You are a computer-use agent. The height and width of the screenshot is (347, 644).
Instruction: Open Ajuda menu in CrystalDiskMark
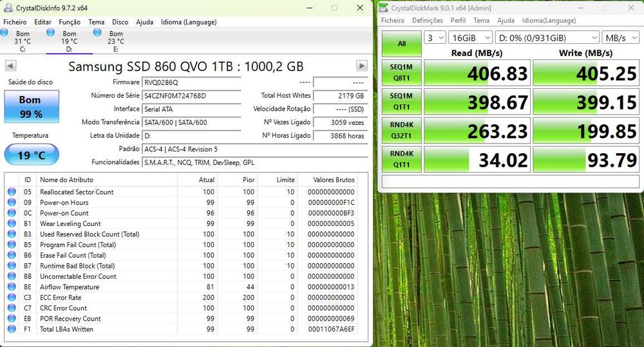(x=506, y=21)
